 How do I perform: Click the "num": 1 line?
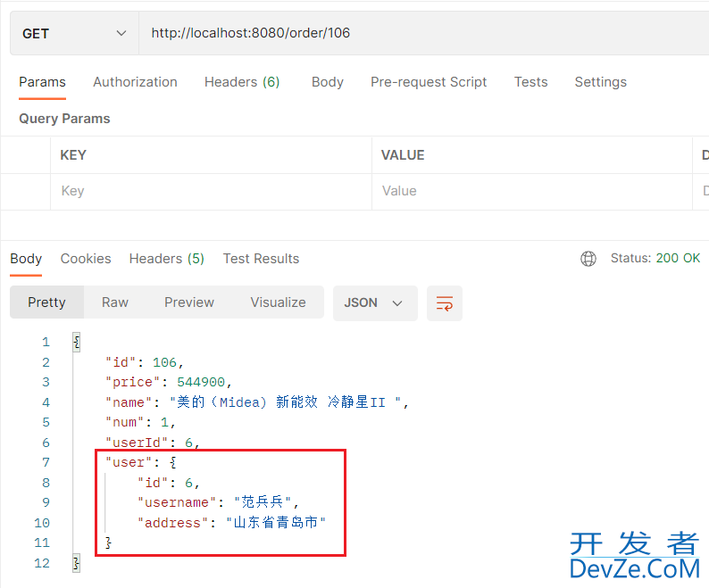coord(140,423)
